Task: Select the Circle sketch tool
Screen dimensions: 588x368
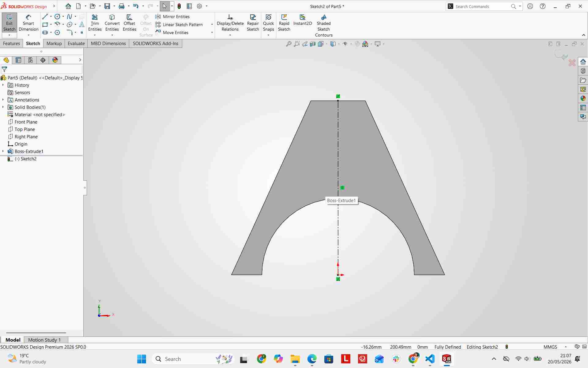Action: click(x=57, y=17)
